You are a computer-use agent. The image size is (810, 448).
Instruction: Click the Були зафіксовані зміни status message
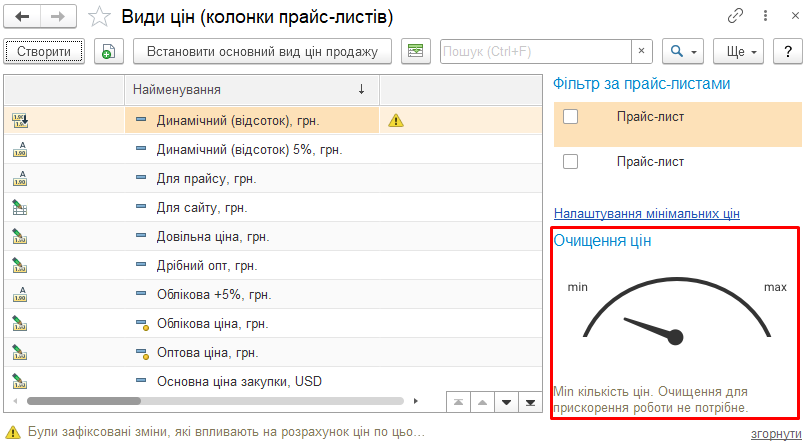226,432
